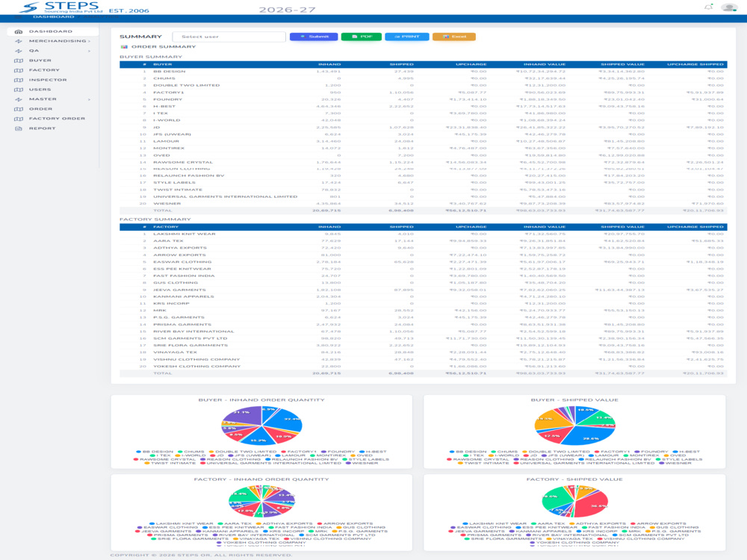Click the Submit button

[314, 37]
